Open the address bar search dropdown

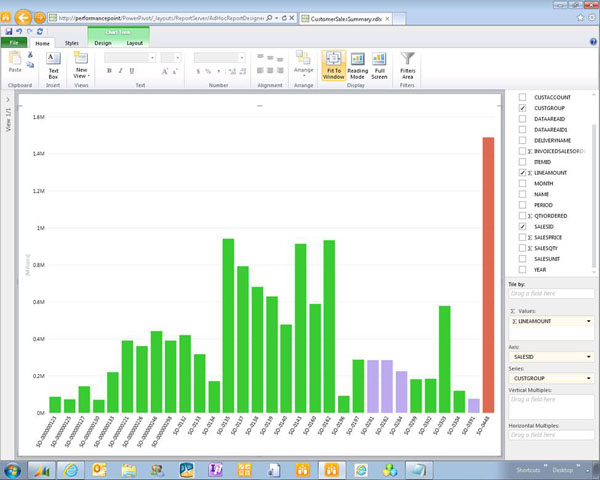tap(276, 18)
